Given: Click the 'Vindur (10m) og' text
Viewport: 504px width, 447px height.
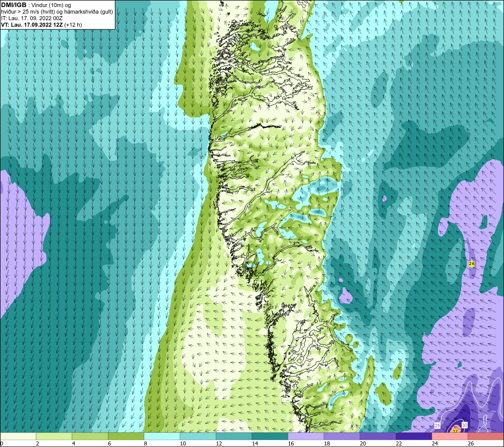Looking at the screenshot, I should coord(51,5).
